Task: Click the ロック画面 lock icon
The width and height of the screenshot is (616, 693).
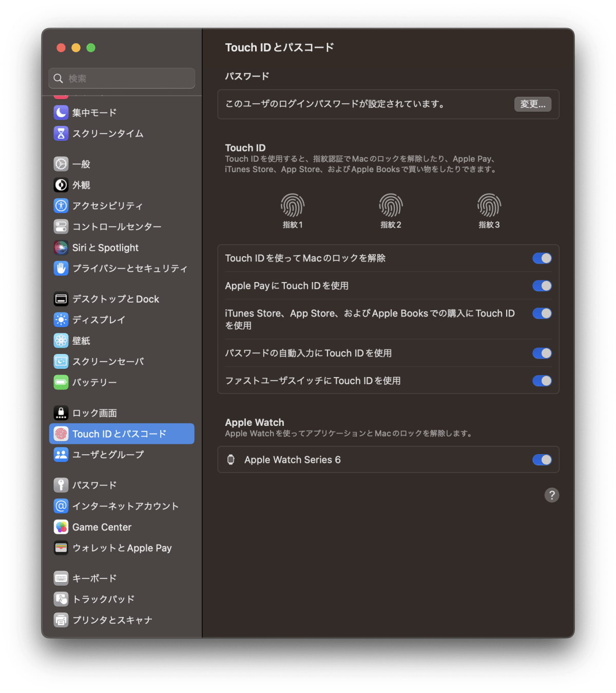Action: click(61, 413)
